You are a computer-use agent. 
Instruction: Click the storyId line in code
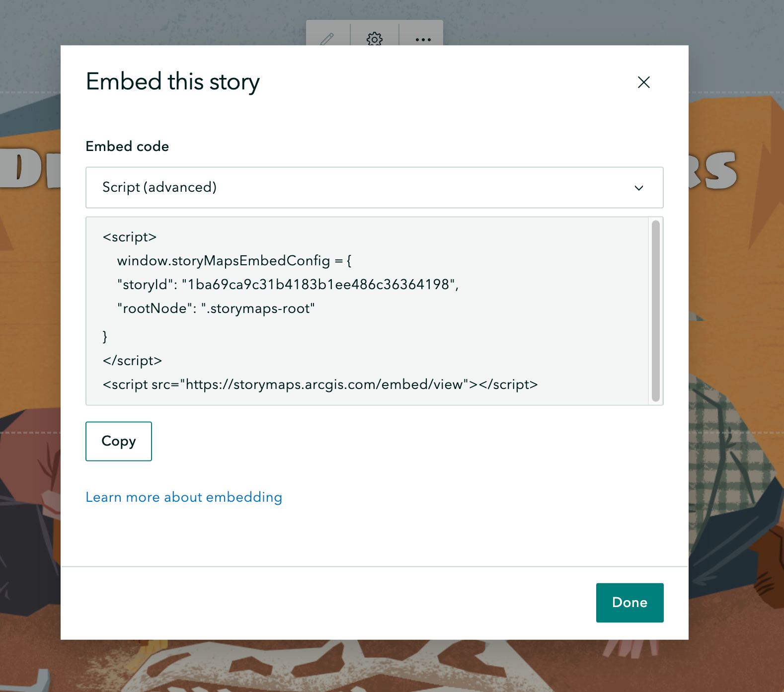pyautogui.click(x=288, y=285)
